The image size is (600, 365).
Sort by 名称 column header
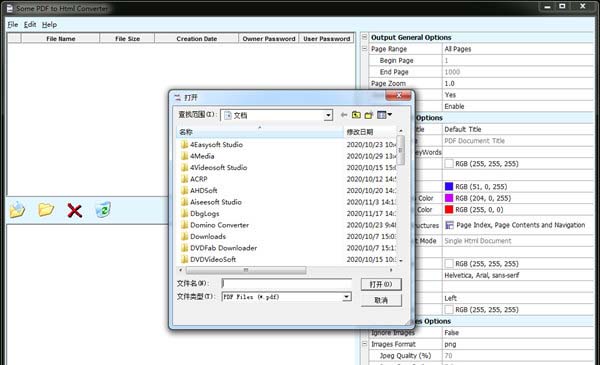pyautogui.click(x=260, y=132)
